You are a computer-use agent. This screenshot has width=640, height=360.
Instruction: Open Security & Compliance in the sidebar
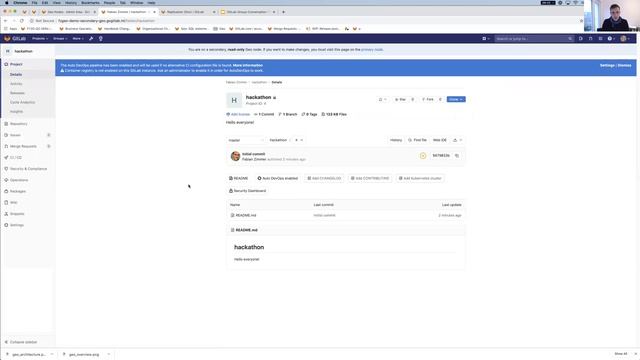click(28, 169)
